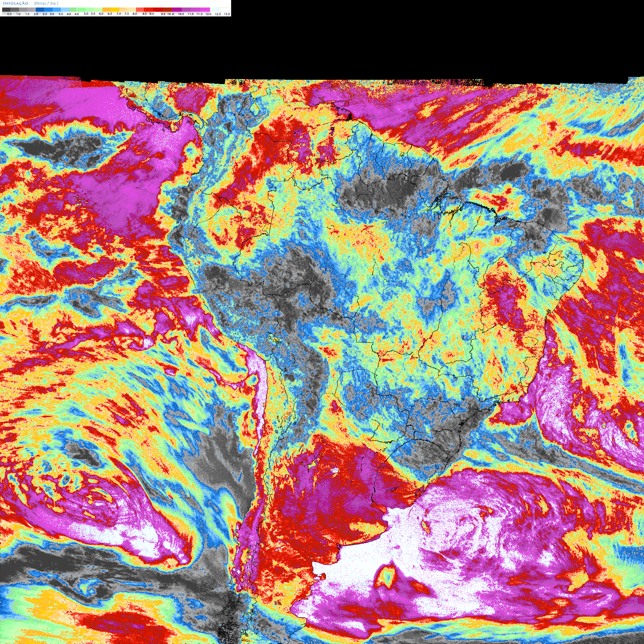The image size is (644, 644).
Task: Click the 0.5 legend value
Action: point(9,14)
